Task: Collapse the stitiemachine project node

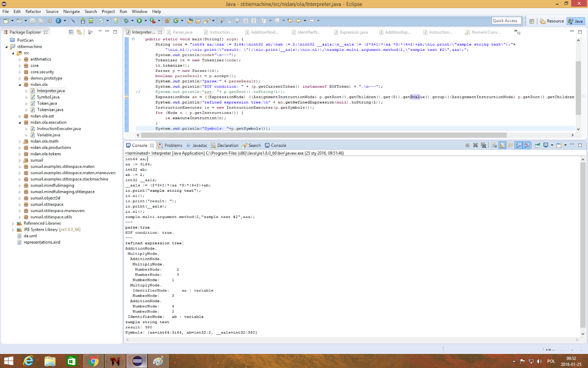Action: (6, 47)
